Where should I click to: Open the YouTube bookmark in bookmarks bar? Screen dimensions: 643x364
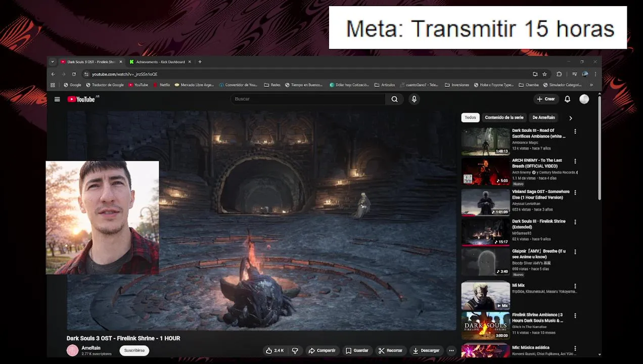tap(138, 85)
